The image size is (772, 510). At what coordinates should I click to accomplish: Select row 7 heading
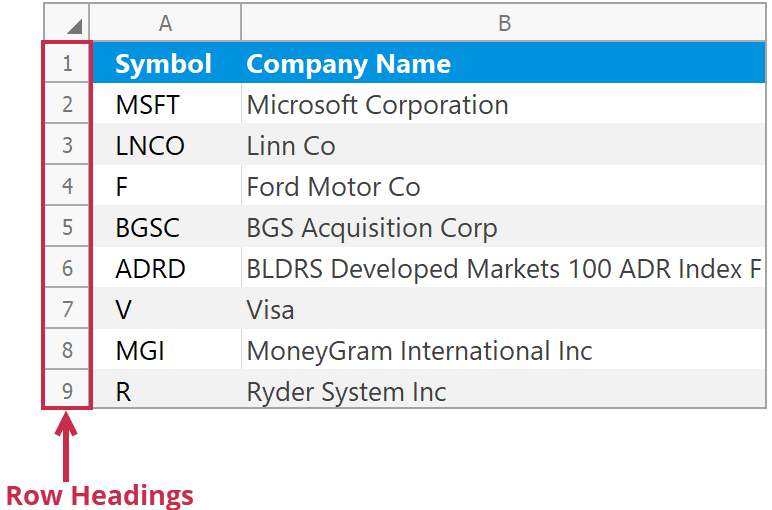click(x=67, y=310)
